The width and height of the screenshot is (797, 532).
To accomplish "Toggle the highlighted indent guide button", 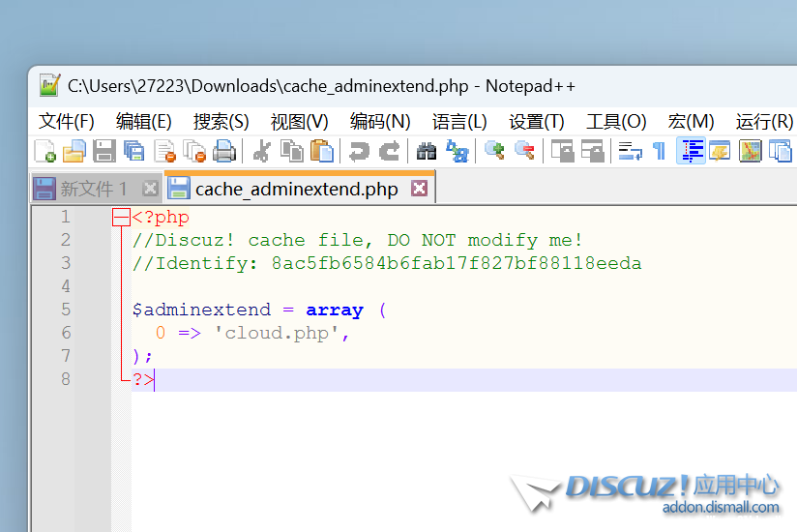I will point(691,151).
